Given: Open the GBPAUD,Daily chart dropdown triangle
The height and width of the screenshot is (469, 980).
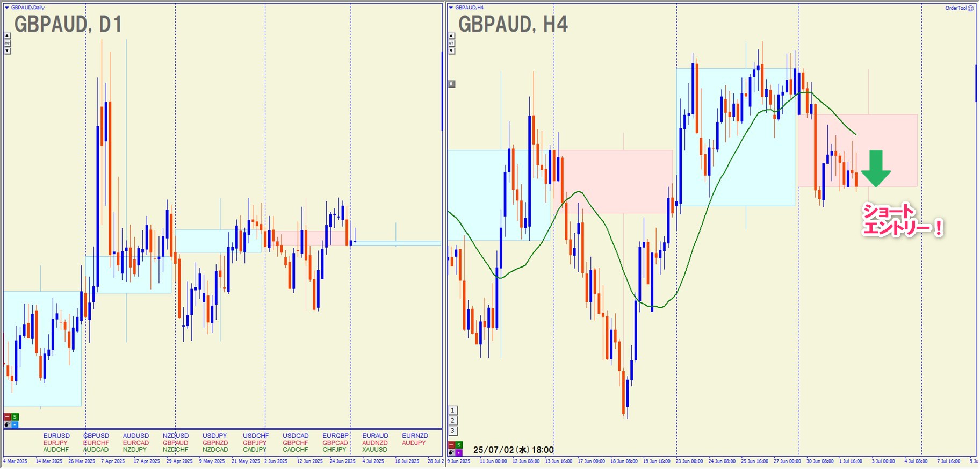Looking at the screenshot, I should pos(6,8).
